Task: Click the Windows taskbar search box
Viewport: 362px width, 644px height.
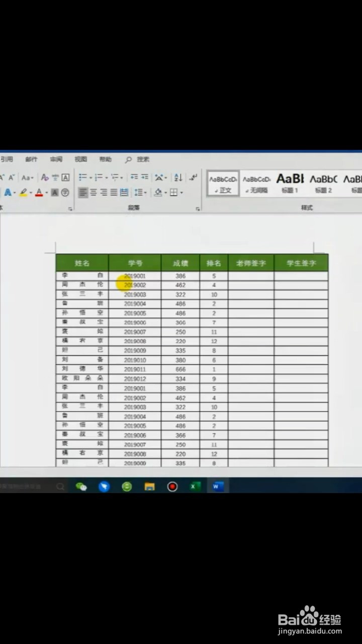Action: point(33,487)
